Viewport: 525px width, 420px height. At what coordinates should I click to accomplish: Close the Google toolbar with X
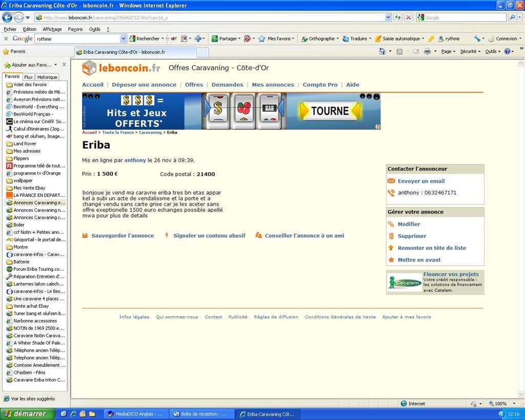6,39
